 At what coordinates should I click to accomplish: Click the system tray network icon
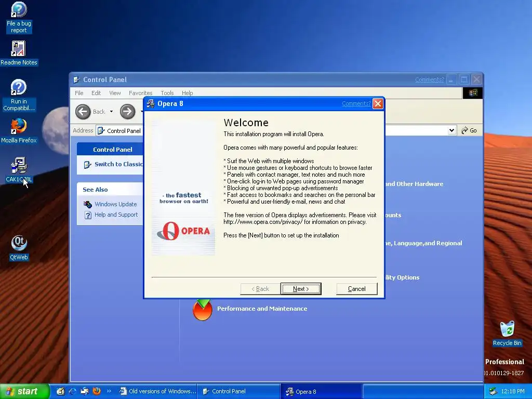(x=493, y=391)
